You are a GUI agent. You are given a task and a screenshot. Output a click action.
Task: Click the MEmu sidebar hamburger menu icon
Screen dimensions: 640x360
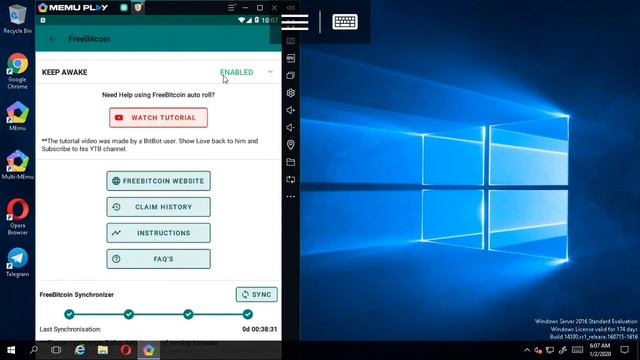pos(295,22)
